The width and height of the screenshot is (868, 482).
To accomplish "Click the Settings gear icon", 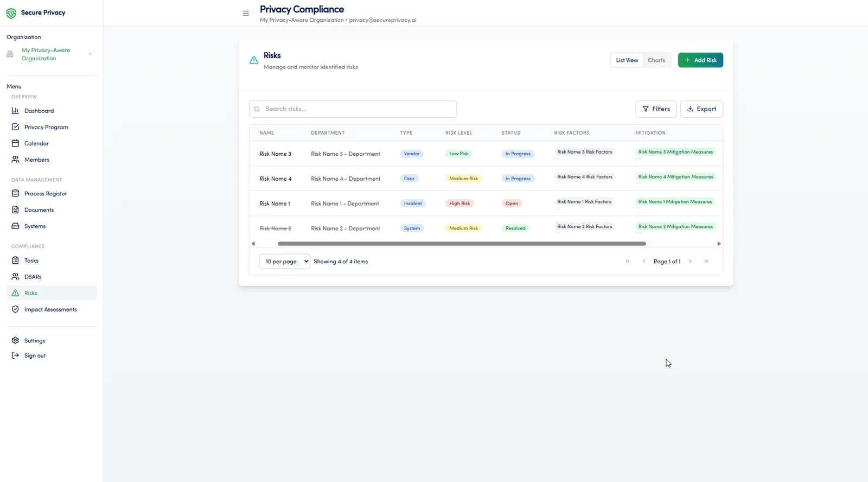I will pyautogui.click(x=15, y=340).
